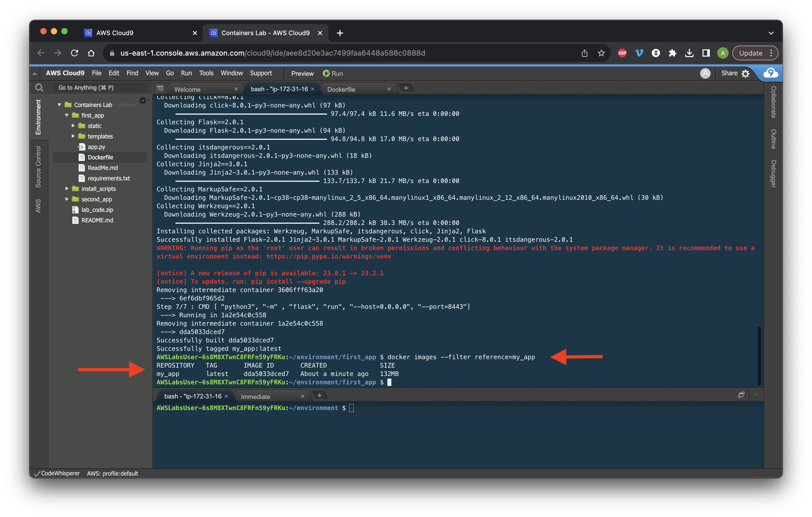
Task: Open the Run menu
Action: 186,73
